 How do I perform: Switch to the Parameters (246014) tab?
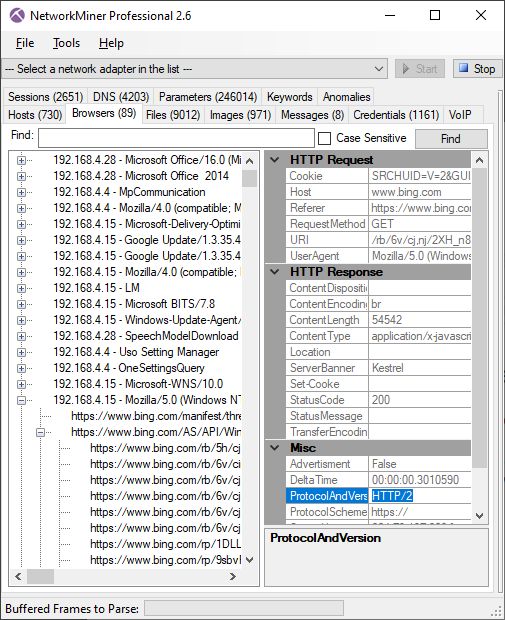(x=208, y=97)
